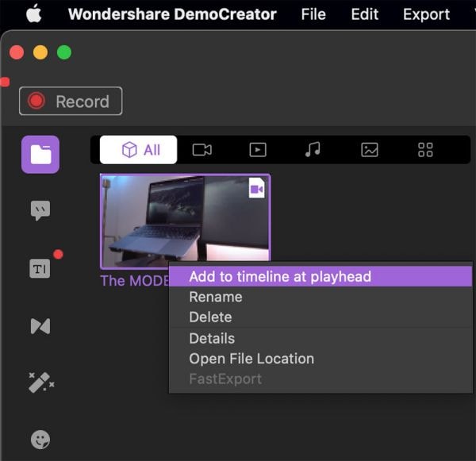The width and height of the screenshot is (476, 461).
Task: Maximize the window with green button
Action: pyautogui.click(x=64, y=52)
